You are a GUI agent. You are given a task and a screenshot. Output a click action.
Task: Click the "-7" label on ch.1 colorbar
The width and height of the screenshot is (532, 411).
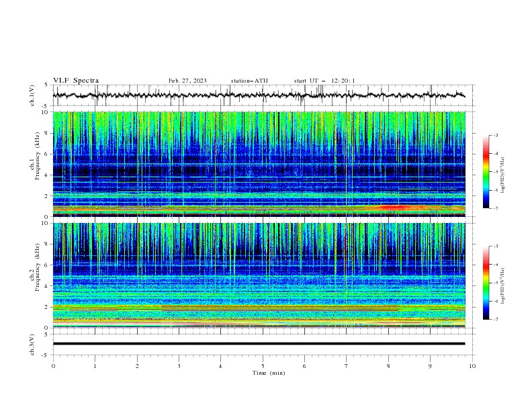[495, 209]
